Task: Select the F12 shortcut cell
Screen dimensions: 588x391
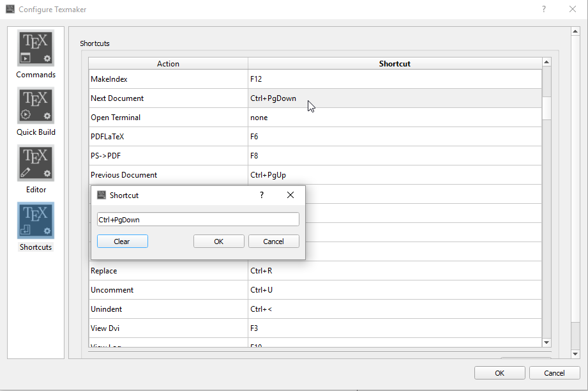Action: pyautogui.click(x=395, y=79)
